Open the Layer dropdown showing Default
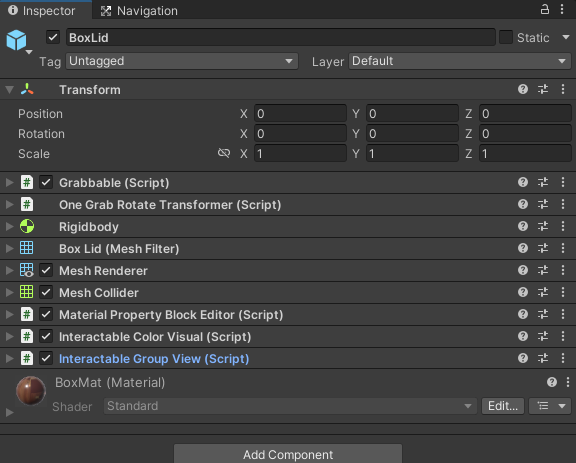 (460, 61)
